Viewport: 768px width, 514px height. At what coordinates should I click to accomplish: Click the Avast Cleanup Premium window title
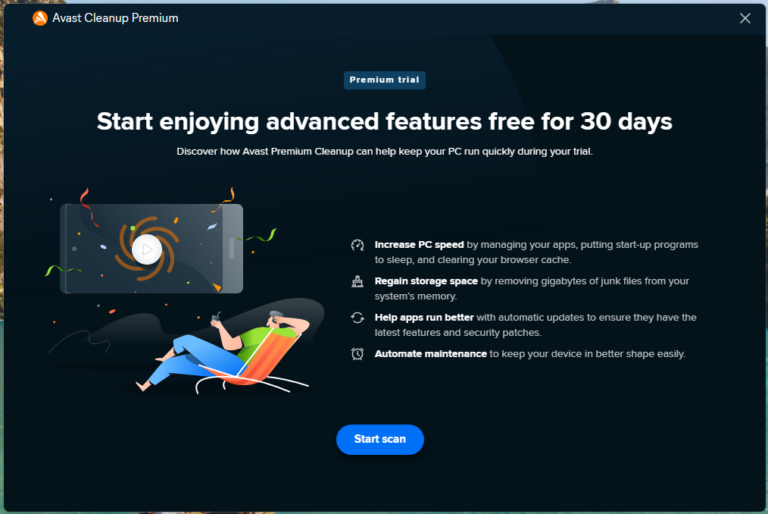tap(115, 18)
